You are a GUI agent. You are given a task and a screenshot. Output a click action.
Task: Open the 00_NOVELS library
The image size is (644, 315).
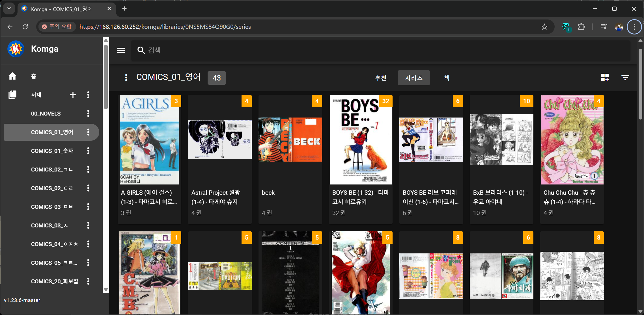[46, 114]
